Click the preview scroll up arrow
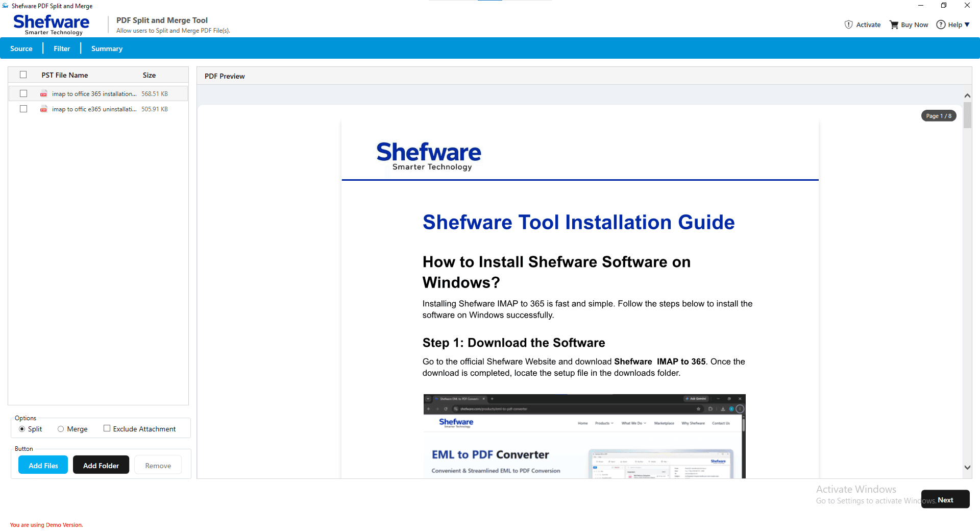 click(967, 95)
